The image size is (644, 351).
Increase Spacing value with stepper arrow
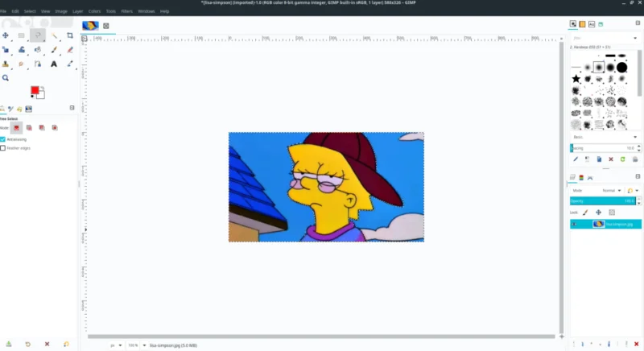(x=638, y=147)
